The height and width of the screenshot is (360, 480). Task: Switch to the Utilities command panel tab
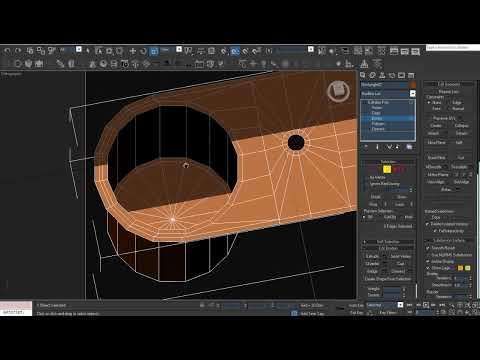(411, 75)
